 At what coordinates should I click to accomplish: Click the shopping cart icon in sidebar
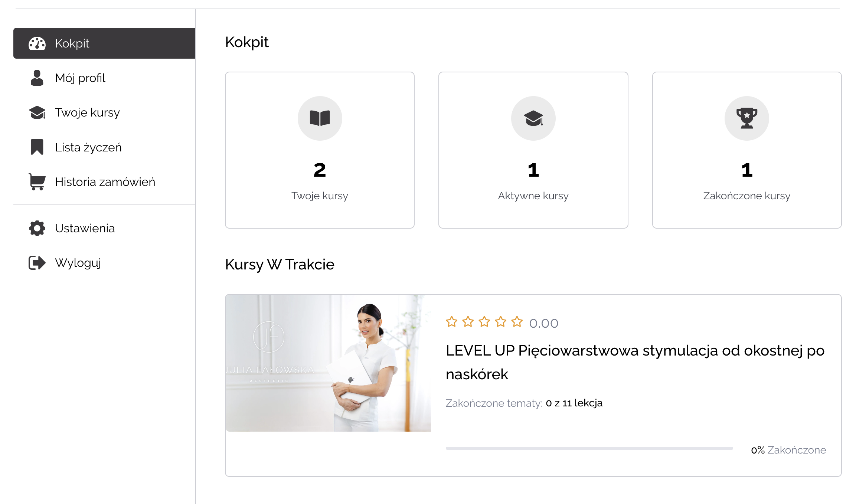37,181
